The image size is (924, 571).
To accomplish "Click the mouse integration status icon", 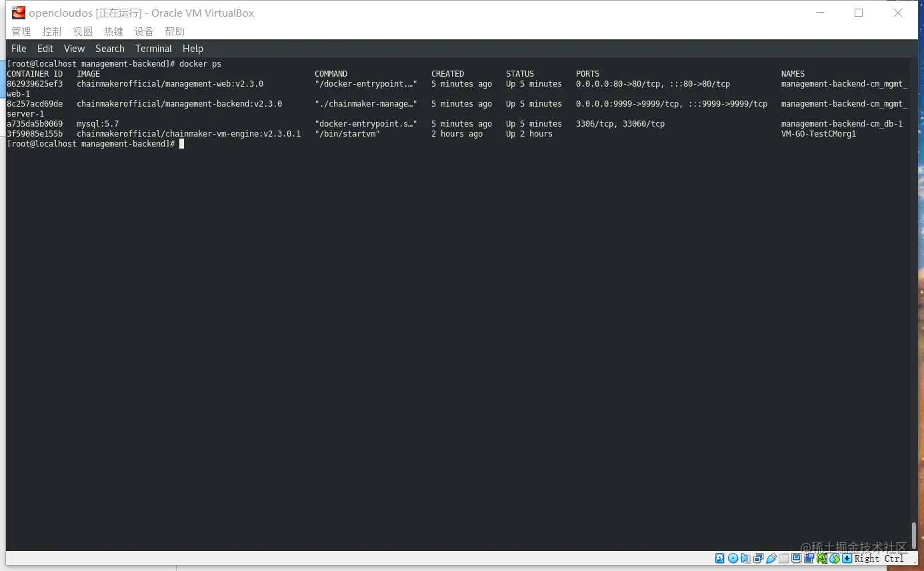I will point(835,558).
